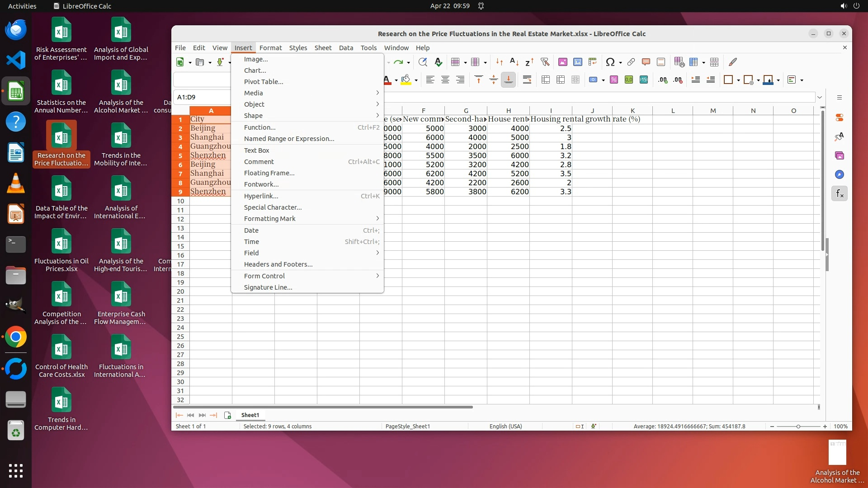Choose Pivot Table... from Insert menu
Image resolution: width=868 pixels, height=488 pixels.
[264, 82]
